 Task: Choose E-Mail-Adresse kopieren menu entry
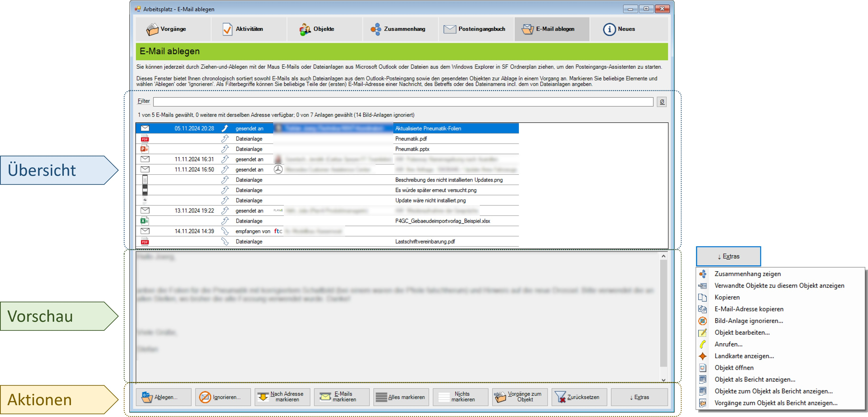pos(780,309)
